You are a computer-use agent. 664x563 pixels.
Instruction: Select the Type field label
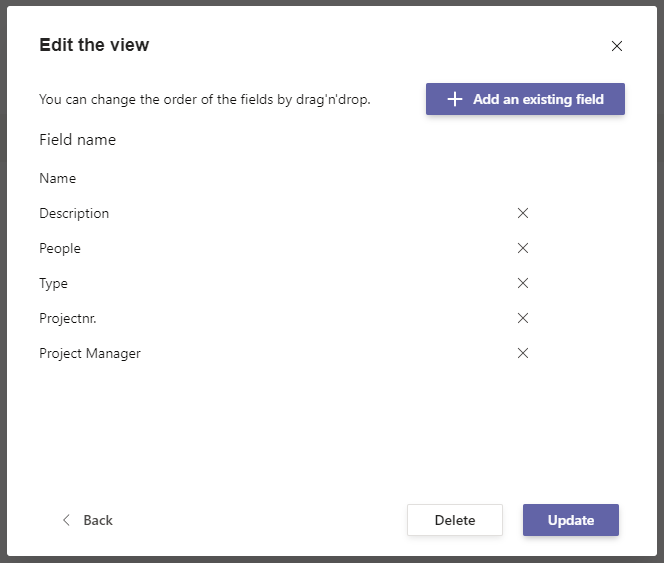[54, 283]
